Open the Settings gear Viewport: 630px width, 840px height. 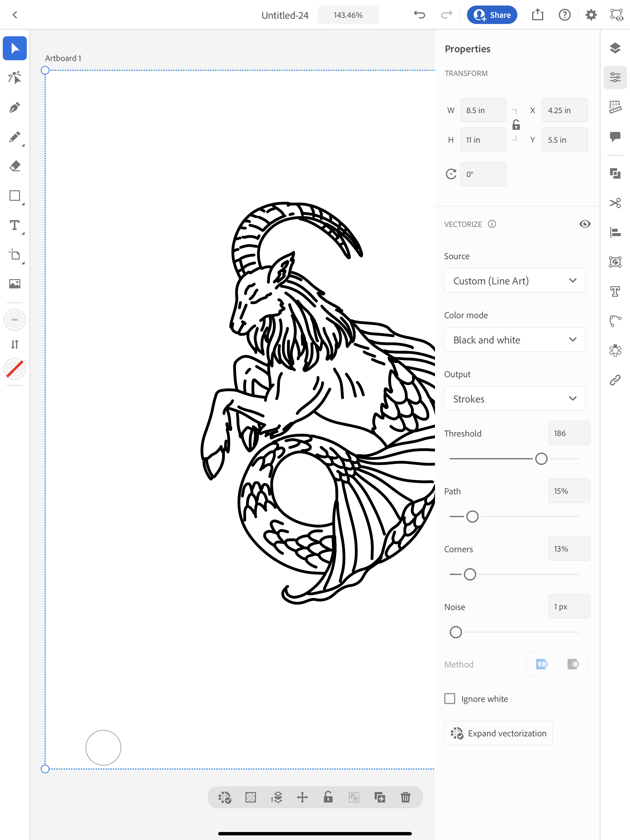(x=591, y=15)
